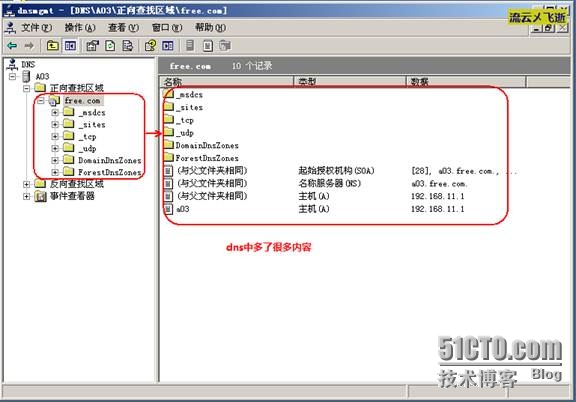The height and width of the screenshot is (402, 576).
Task: Select ForestDnsZones label in the tree
Action: [109, 172]
